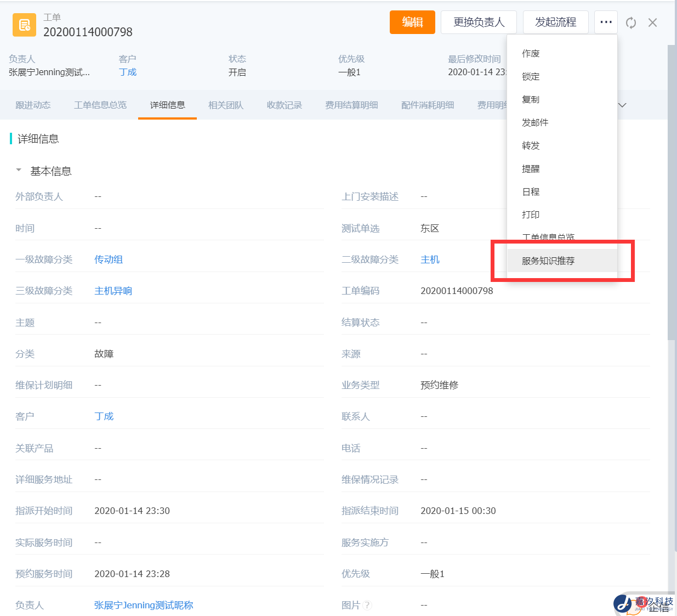Select 锁定 from the dropdown menu
Image resolution: width=677 pixels, height=616 pixels.
pos(562,76)
